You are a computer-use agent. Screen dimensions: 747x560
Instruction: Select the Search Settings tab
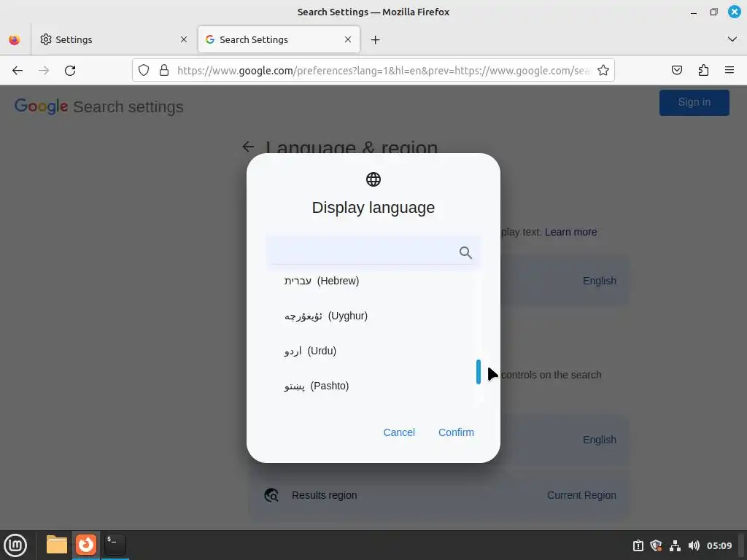[279, 39]
